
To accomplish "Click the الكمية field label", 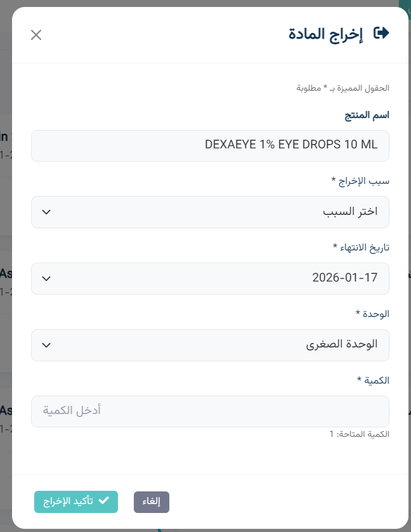I will 373,380.
